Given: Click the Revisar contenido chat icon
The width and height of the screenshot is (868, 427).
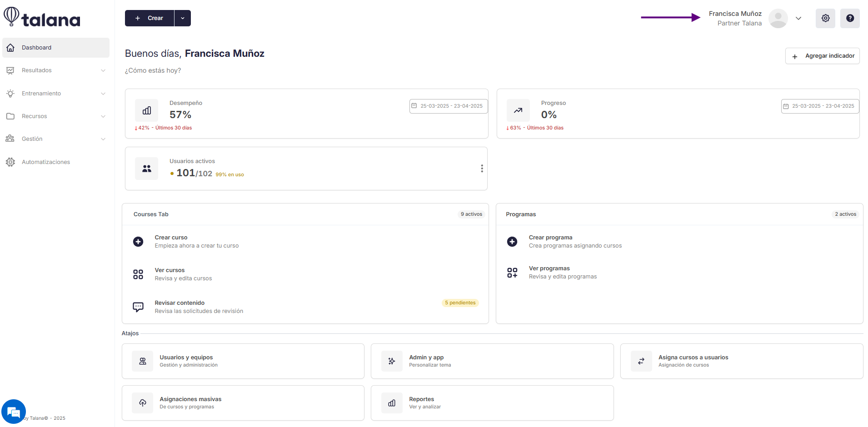Looking at the screenshot, I should 138,307.
